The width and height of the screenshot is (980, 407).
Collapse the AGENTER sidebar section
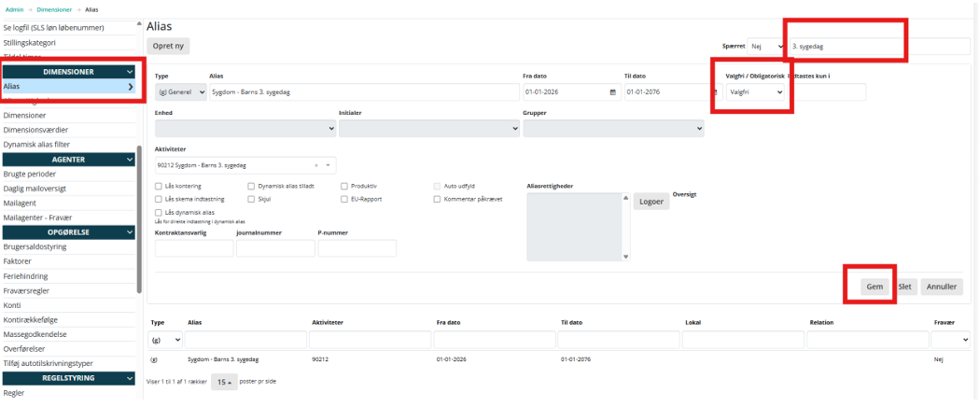coord(130,160)
